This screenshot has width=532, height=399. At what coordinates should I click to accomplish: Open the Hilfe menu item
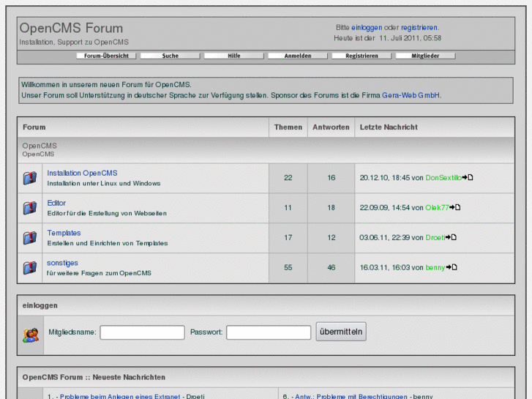point(233,56)
